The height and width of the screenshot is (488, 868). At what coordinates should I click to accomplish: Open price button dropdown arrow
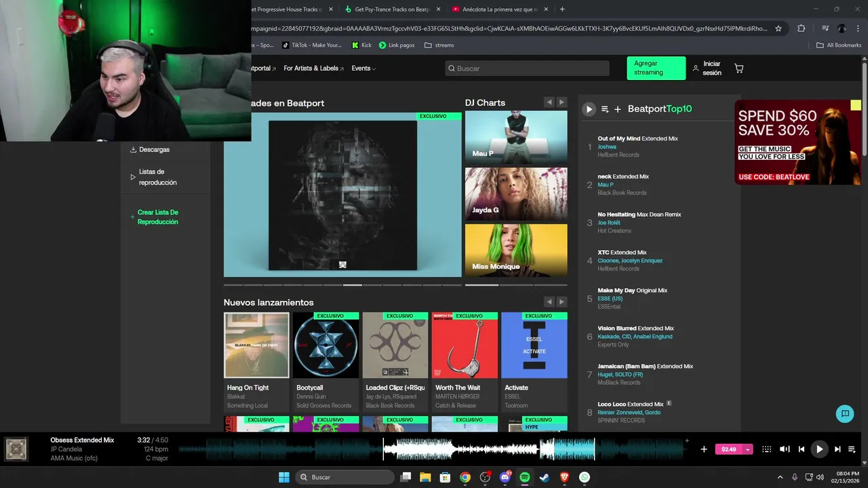pos(748,449)
